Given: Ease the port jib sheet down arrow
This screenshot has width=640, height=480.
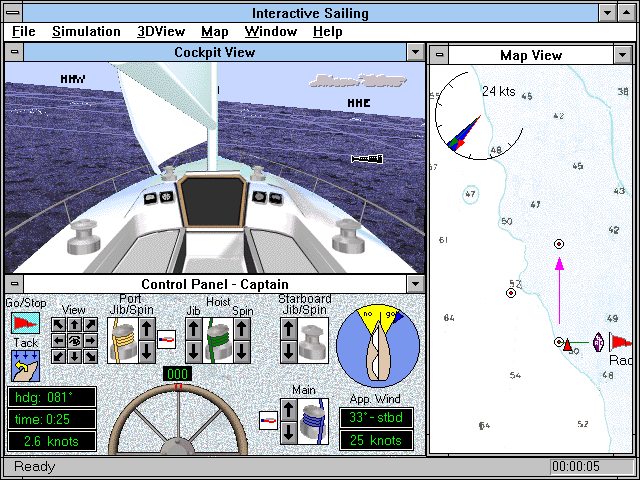Looking at the screenshot, I should tap(147, 352).
